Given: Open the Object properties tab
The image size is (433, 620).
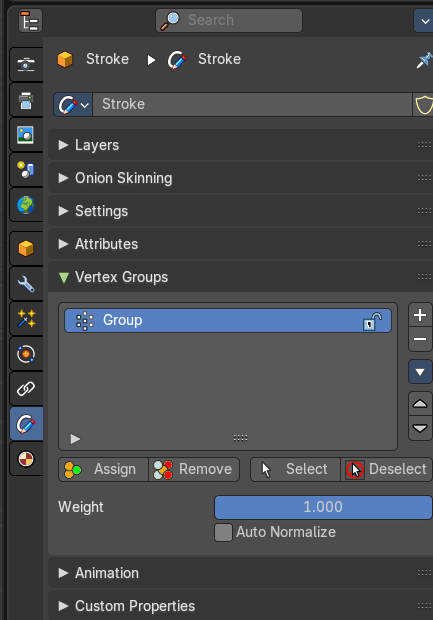Looking at the screenshot, I should click(26, 249).
